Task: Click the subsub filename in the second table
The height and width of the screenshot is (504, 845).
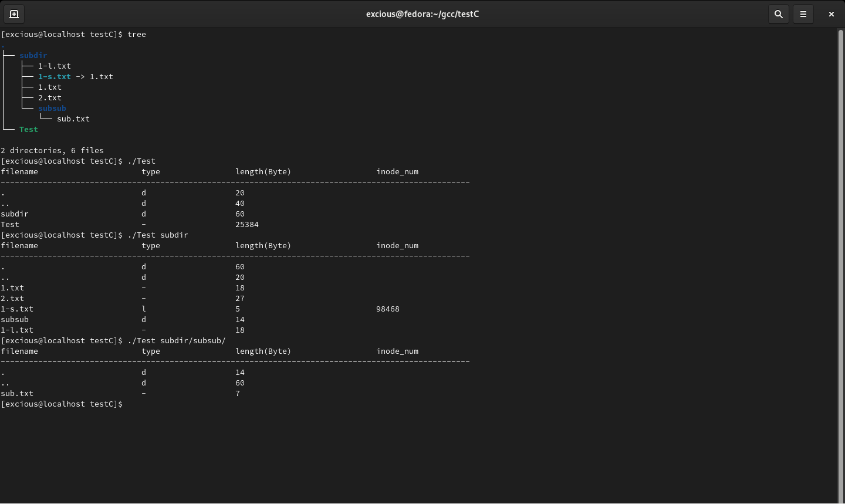Action: pos(15,320)
